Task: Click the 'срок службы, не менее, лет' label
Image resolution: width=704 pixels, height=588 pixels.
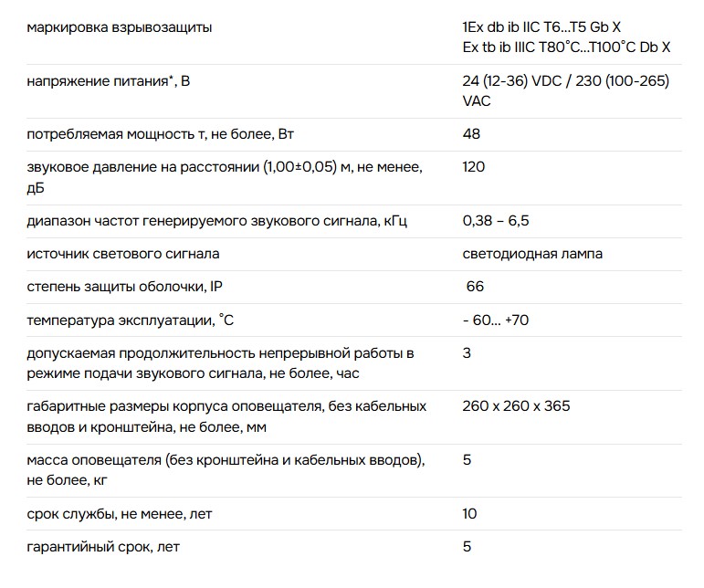Action: coord(120,514)
